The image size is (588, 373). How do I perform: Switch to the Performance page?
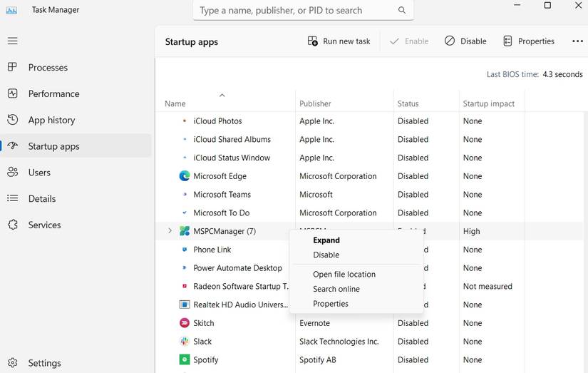point(76,94)
